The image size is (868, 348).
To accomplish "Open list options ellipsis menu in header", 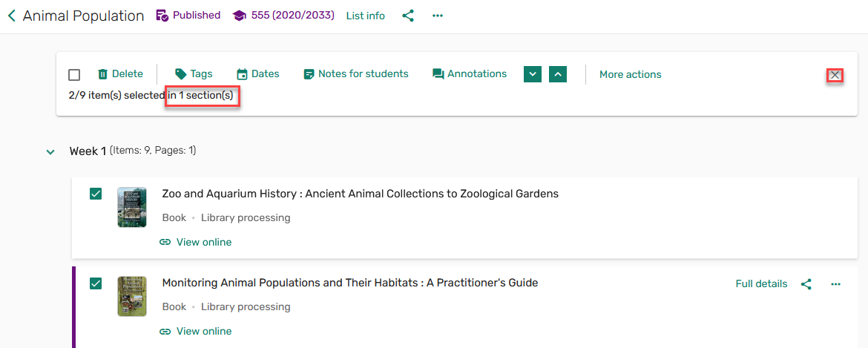I will pyautogui.click(x=438, y=16).
